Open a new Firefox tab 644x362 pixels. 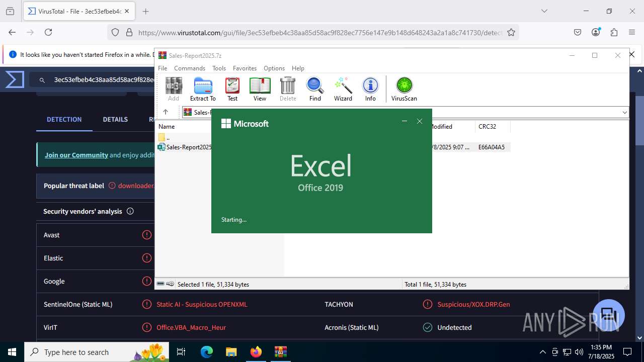tap(145, 11)
